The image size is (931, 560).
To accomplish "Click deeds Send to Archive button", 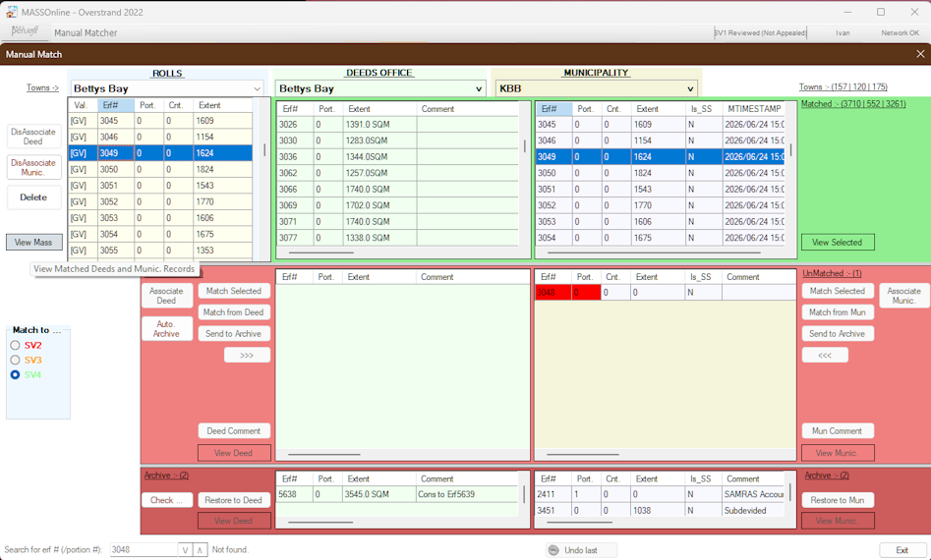I will coord(234,333).
